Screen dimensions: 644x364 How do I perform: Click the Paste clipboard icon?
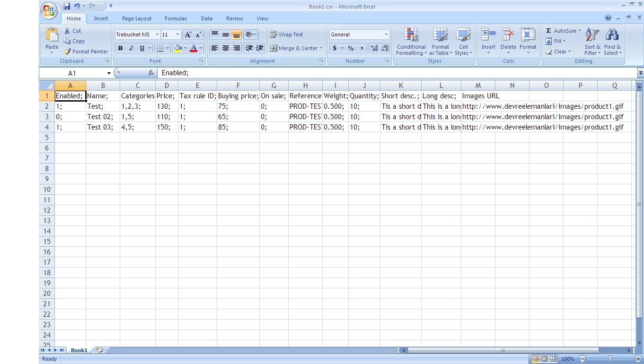[x=52, y=35]
